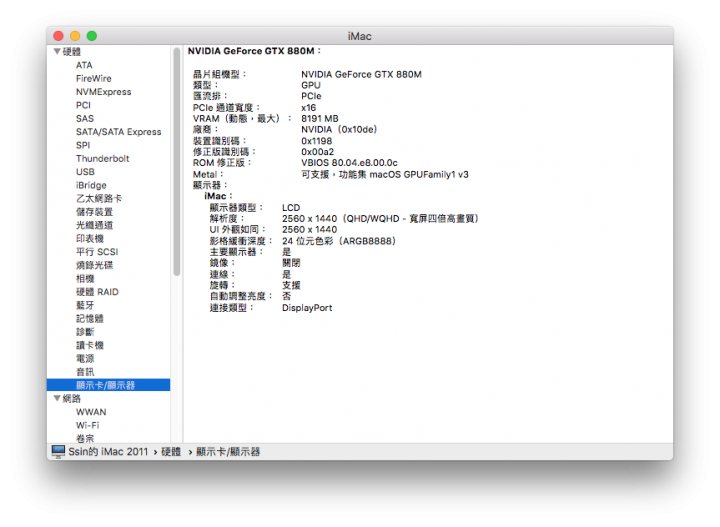Open the 讀卡機 card reader entry

(90, 345)
